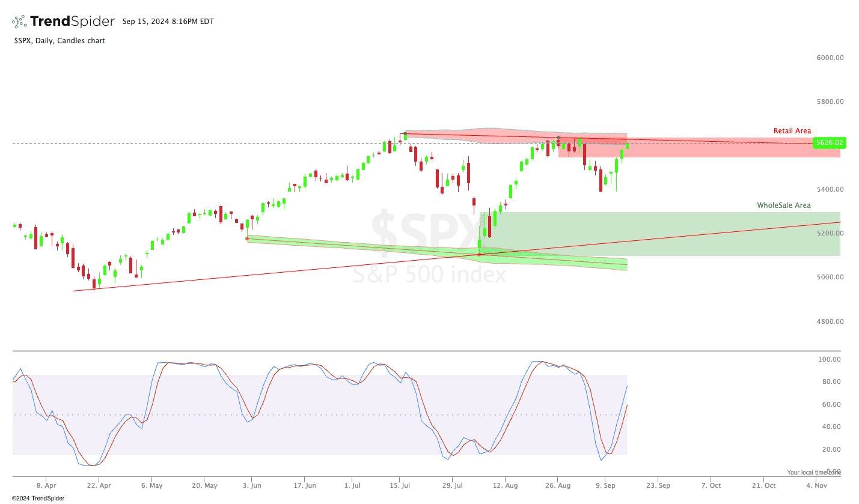
Task: Click the 4800.00 price axis label
Action: pos(830,321)
